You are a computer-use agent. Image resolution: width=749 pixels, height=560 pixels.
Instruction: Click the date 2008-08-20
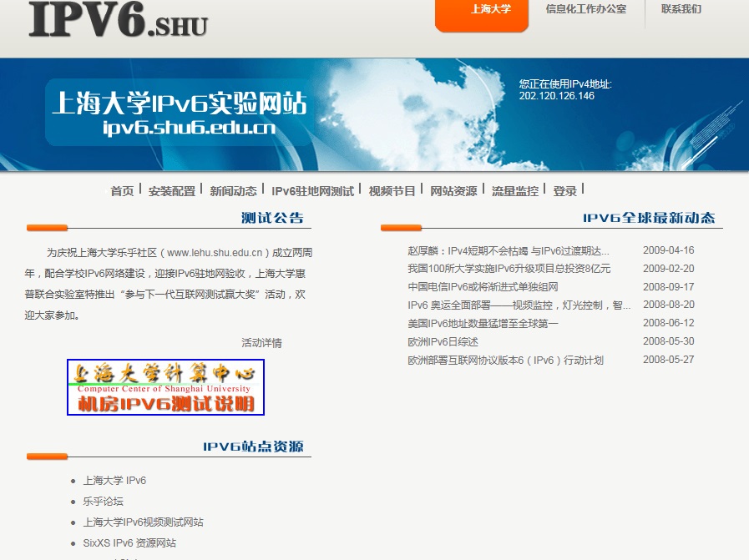pyautogui.click(x=668, y=305)
